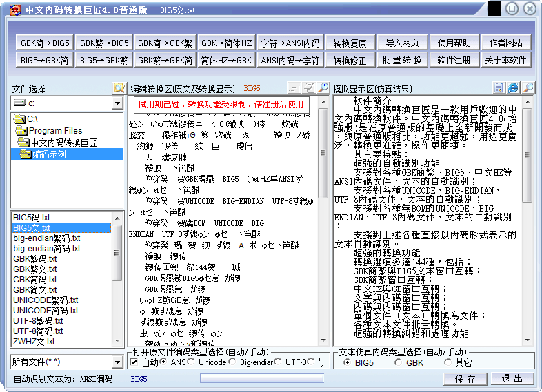Click the 导入网页 button

(402, 43)
